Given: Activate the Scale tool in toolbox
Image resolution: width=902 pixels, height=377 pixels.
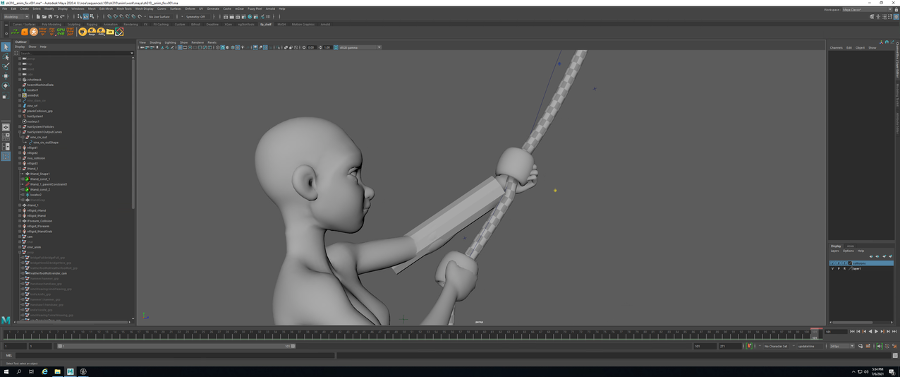Looking at the screenshot, I should click(x=6, y=96).
